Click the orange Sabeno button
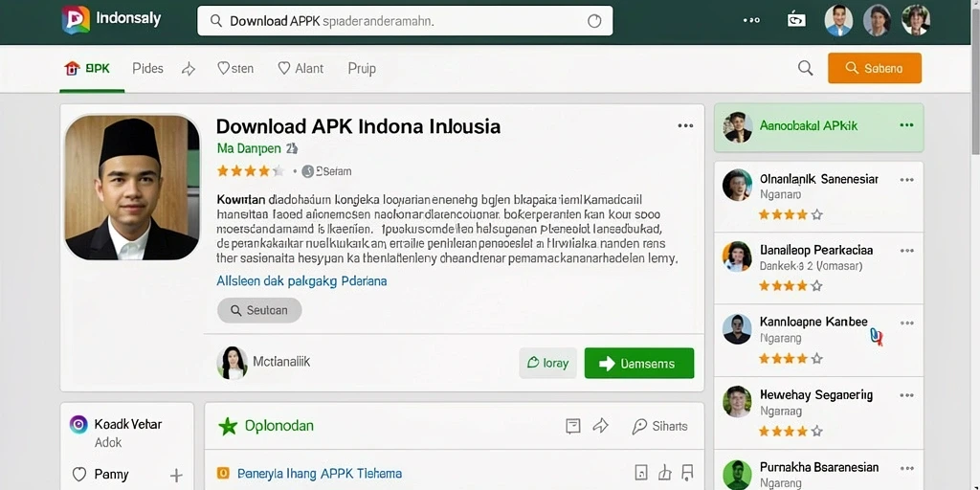Screen dimensions: 980x490 pyautogui.click(x=875, y=68)
